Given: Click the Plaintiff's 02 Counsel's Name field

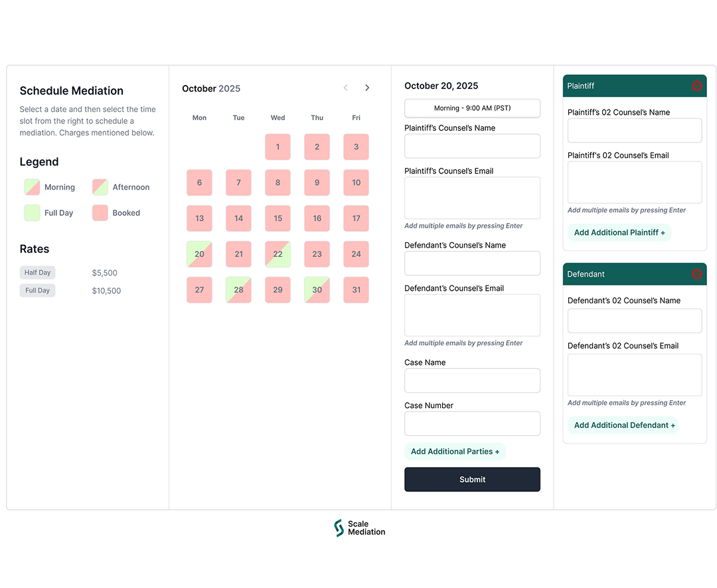Looking at the screenshot, I should (634, 131).
